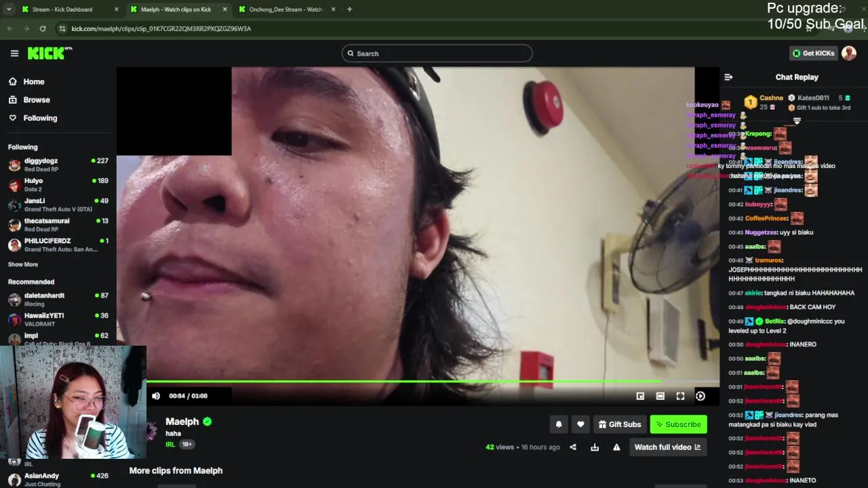Enable notifications bell for Maelph
The height and width of the screenshot is (488, 868).
pyautogui.click(x=559, y=424)
